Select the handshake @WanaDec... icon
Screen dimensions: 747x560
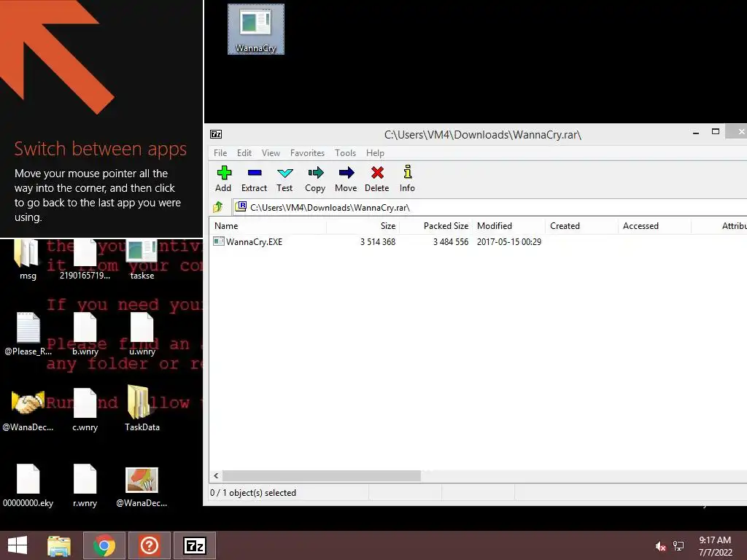tap(28, 410)
